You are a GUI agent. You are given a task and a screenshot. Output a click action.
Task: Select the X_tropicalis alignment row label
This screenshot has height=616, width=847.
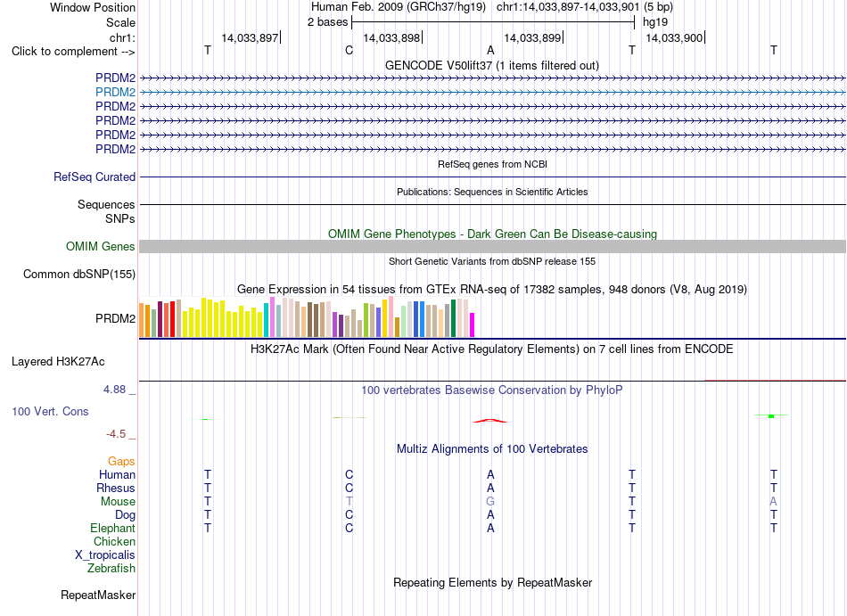(105, 555)
